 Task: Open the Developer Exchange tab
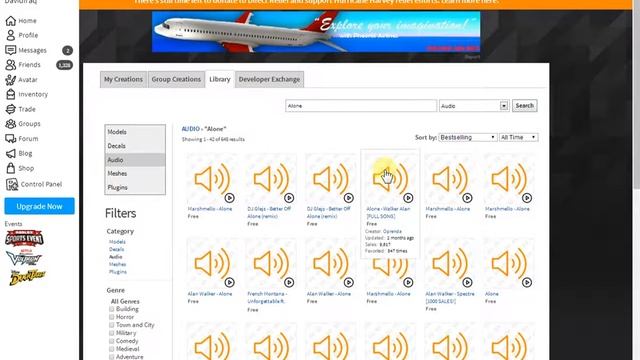click(269, 79)
